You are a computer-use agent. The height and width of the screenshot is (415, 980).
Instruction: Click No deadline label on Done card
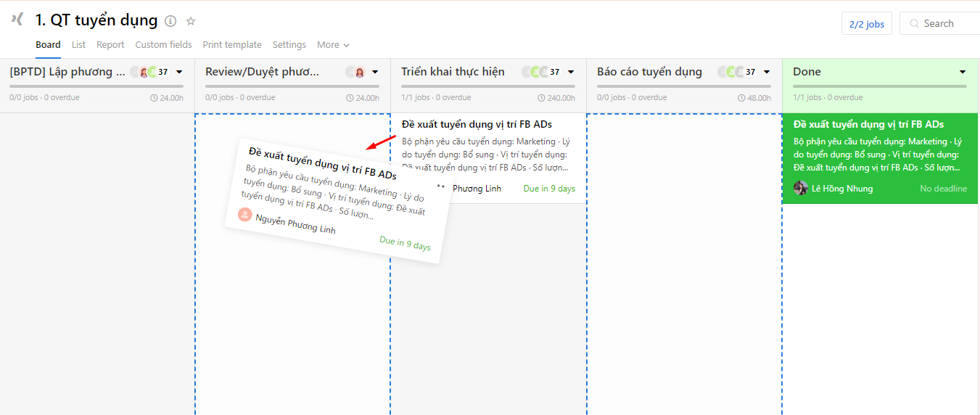tap(943, 189)
